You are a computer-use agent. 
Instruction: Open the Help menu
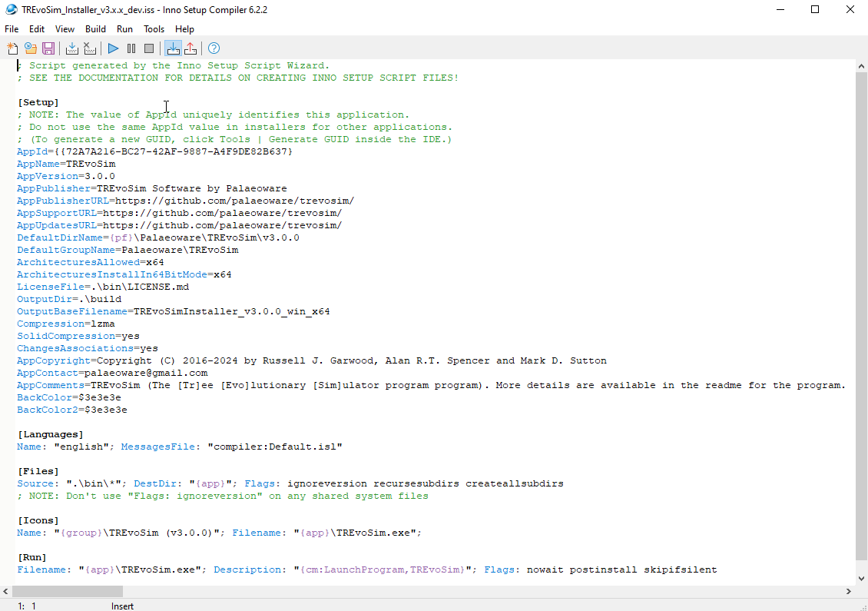click(184, 28)
